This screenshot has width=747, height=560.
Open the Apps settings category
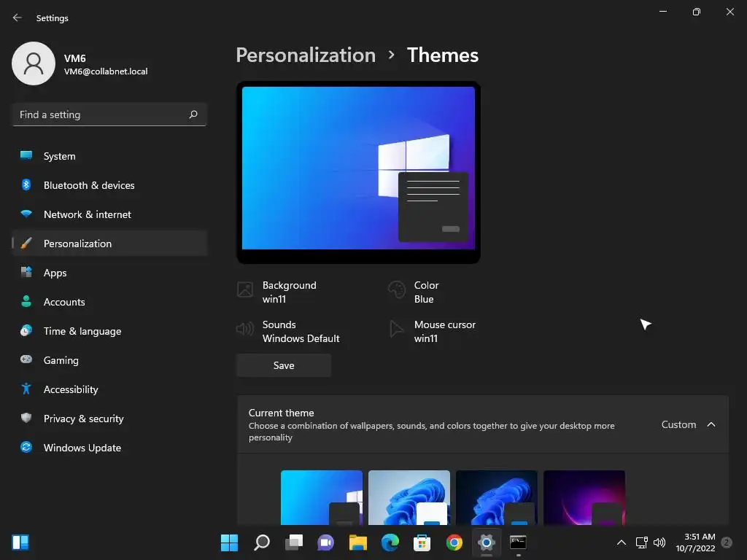(x=109, y=273)
